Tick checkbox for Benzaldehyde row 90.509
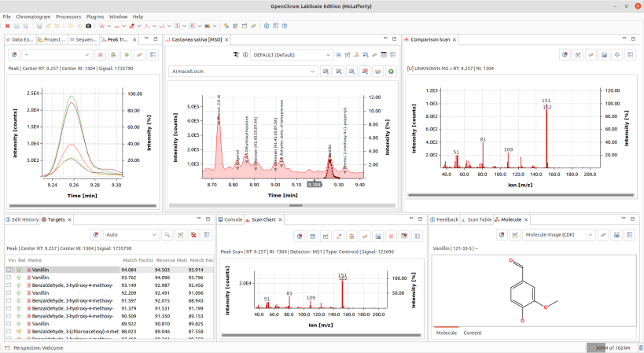 9,316
